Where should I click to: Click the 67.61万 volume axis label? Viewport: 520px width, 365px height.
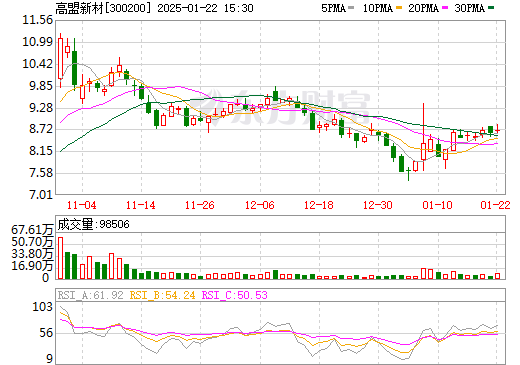coord(32,230)
